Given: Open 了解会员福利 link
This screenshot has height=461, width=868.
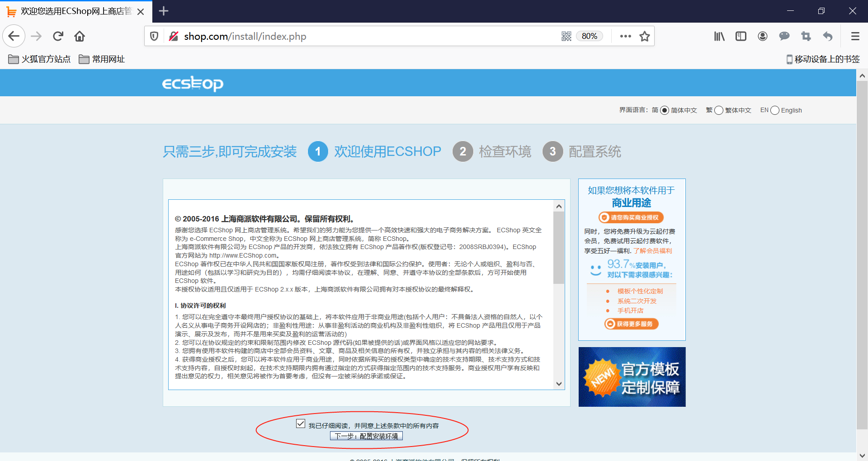Looking at the screenshot, I should [x=653, y=251].
